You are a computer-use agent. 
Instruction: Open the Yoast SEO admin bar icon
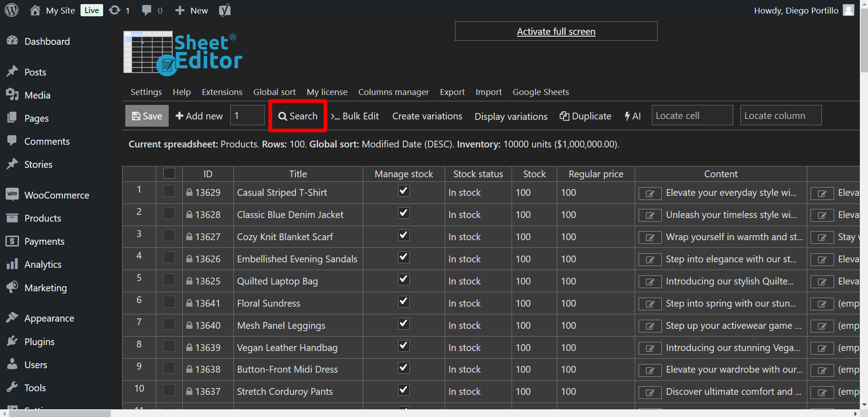click(225, 10)
